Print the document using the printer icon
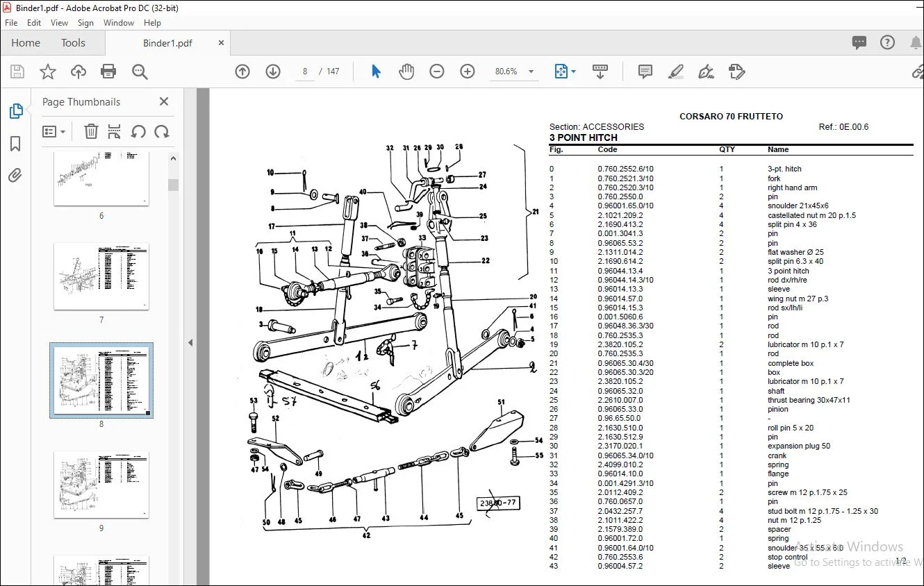924x586 pixels. coord(108,72)
